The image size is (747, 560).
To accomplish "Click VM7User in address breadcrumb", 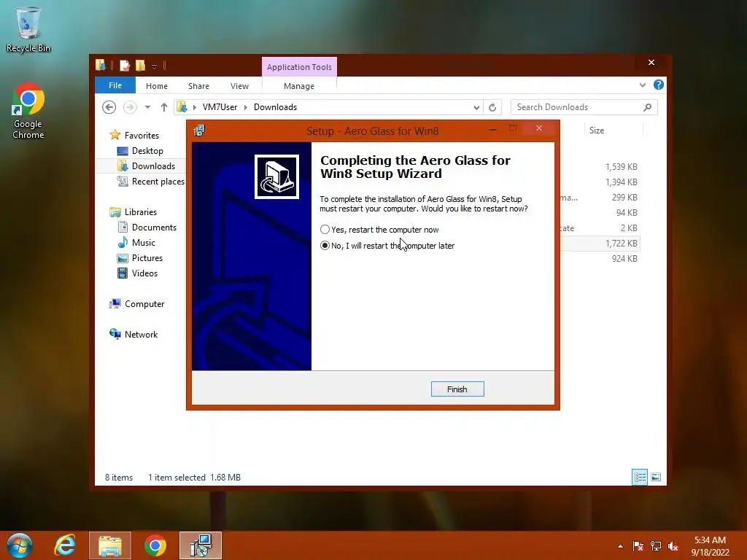I will [x=220, y=107].
